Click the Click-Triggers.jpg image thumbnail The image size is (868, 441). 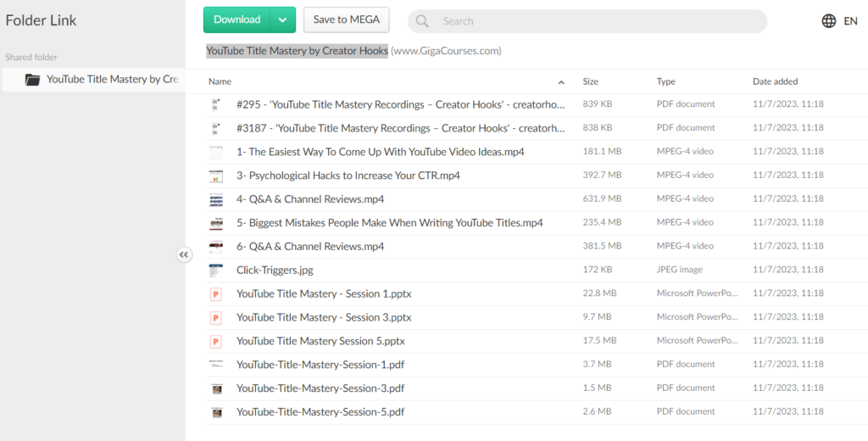(216, 271)
